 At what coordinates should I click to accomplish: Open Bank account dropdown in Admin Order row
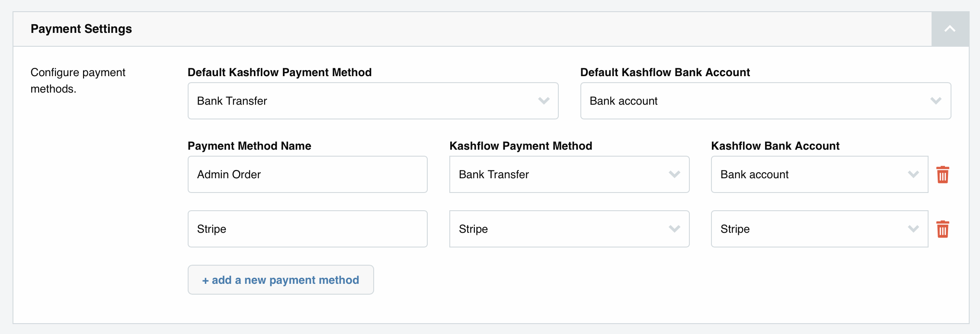pos(820,174)
